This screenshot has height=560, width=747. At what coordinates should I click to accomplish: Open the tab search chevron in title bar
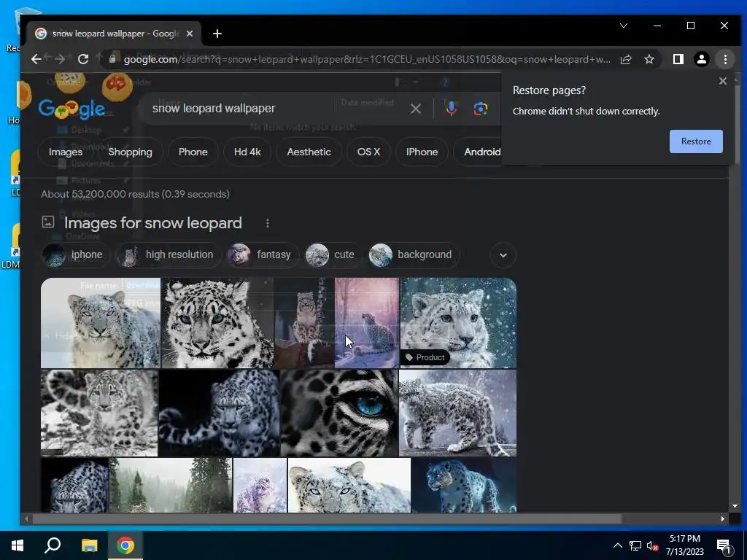click(x=624, y=26)
